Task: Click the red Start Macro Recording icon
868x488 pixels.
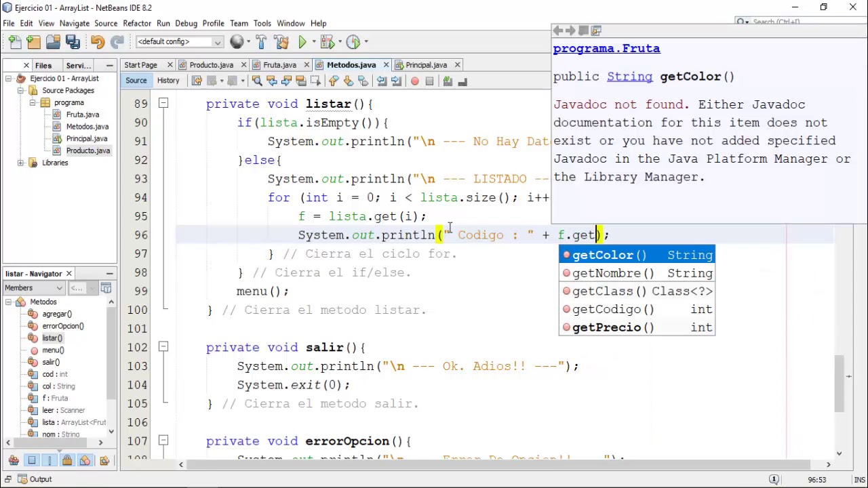Action: click(x=415, y=81)
